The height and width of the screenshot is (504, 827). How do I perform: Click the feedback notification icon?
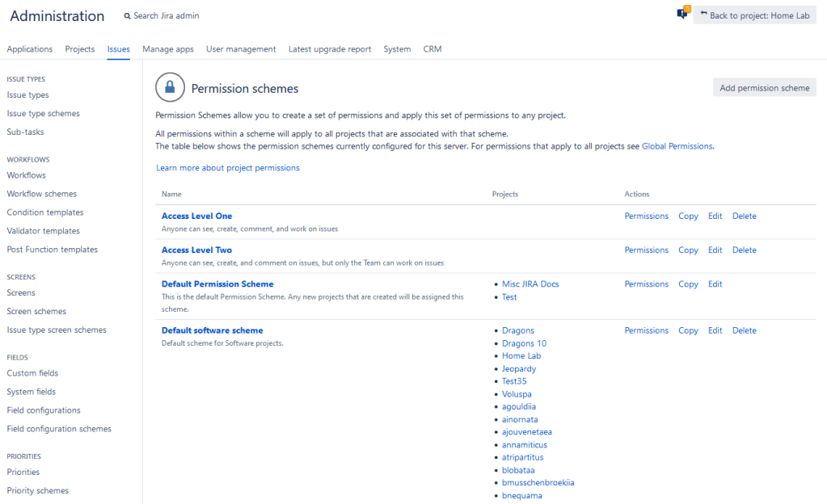(x=682, y=15)
